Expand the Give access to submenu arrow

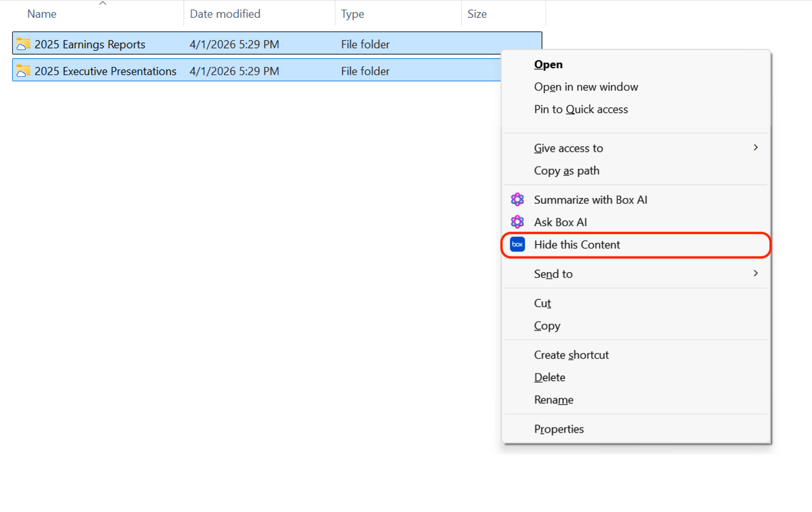click(755, 148)
